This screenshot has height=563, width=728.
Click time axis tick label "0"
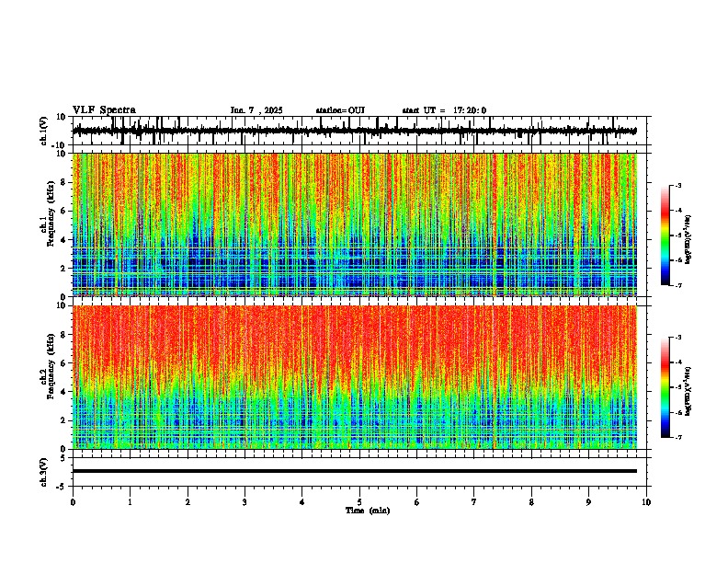pos(73,502)
